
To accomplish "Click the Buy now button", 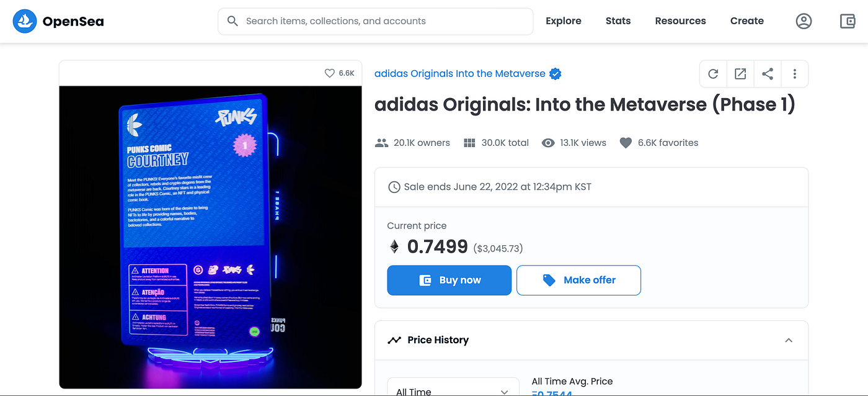I will [x=449, y=280].
